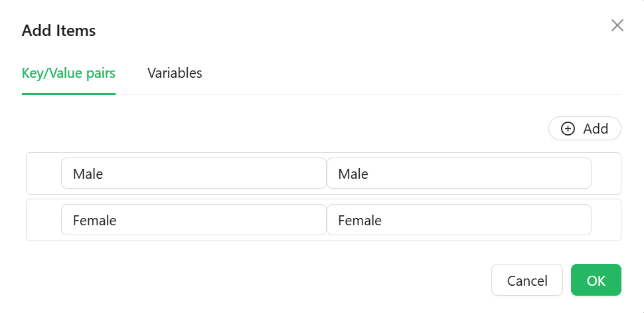
Task: Click the text Male in the key column
Action: pyautogui.click(x=88, y=174)
